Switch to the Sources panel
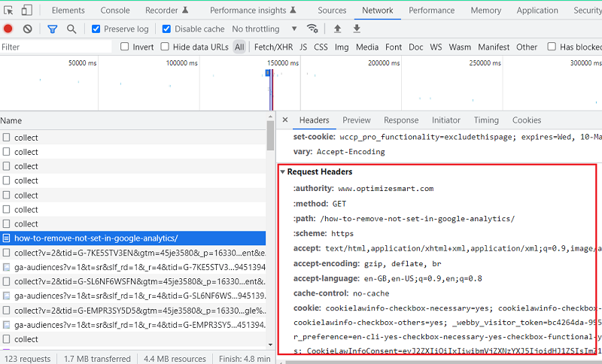Screen dimensions: 602x364 (332, 11)
